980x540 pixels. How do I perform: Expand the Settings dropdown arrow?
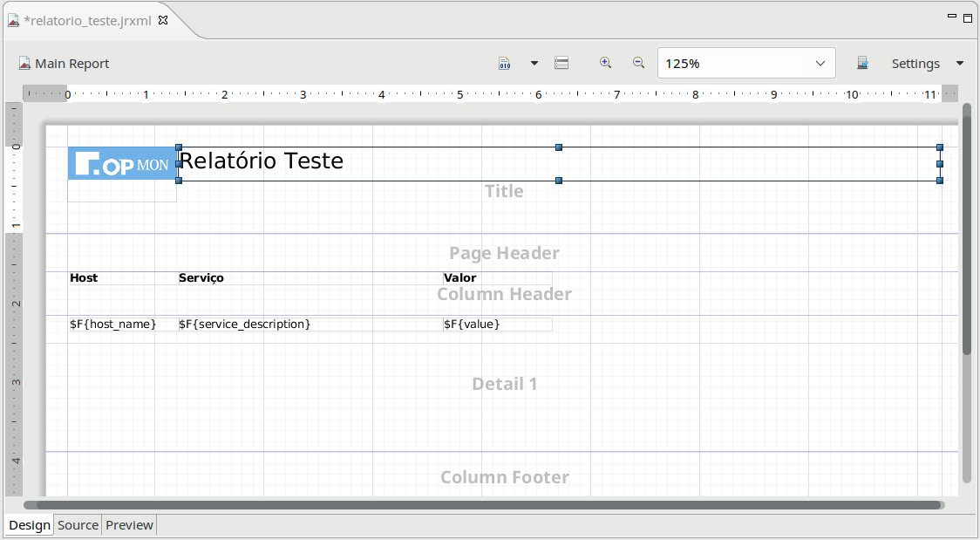960,64
